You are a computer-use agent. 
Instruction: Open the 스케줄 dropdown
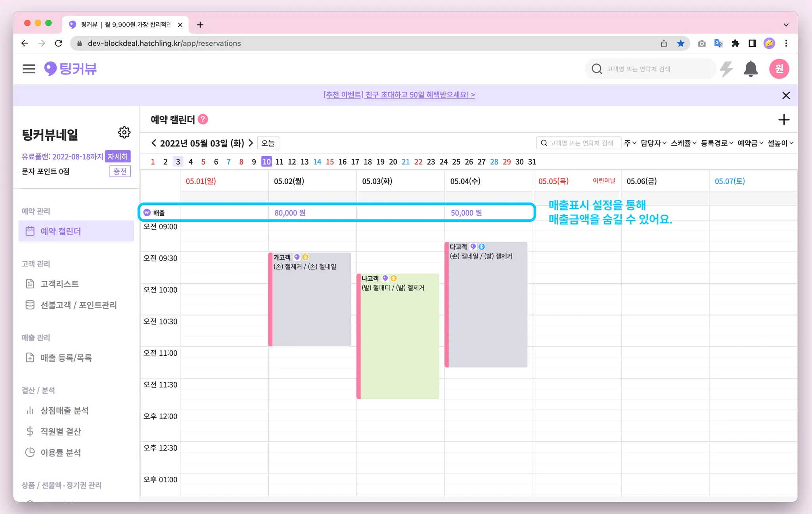tap(684, 143)
